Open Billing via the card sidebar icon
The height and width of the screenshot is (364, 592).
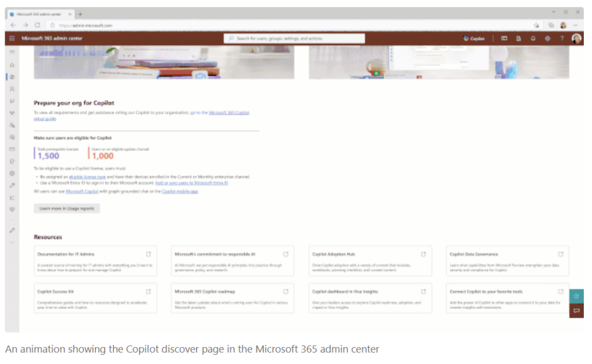(x=12, y=150)
